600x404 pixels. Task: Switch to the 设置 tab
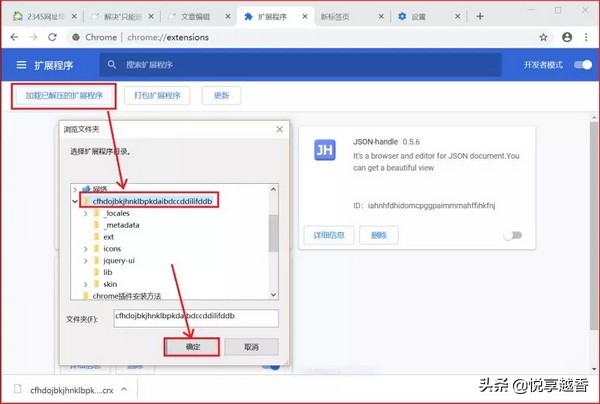click(428, 16)
